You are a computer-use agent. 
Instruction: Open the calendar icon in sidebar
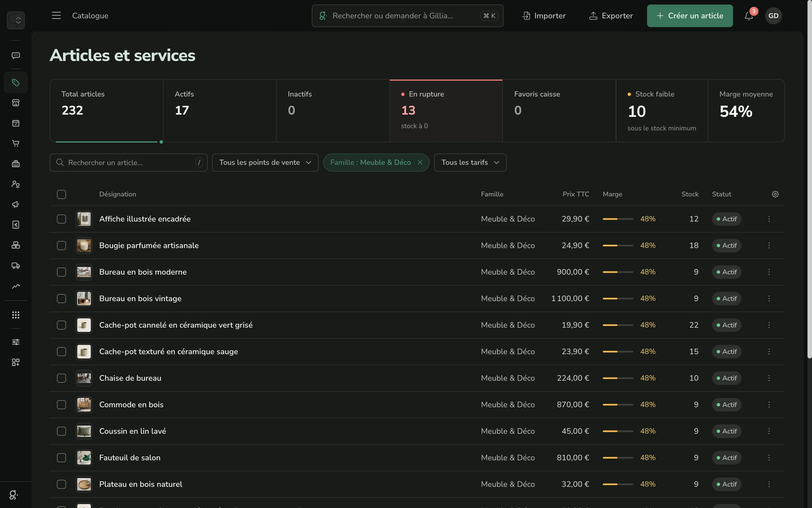pos(16,123)
